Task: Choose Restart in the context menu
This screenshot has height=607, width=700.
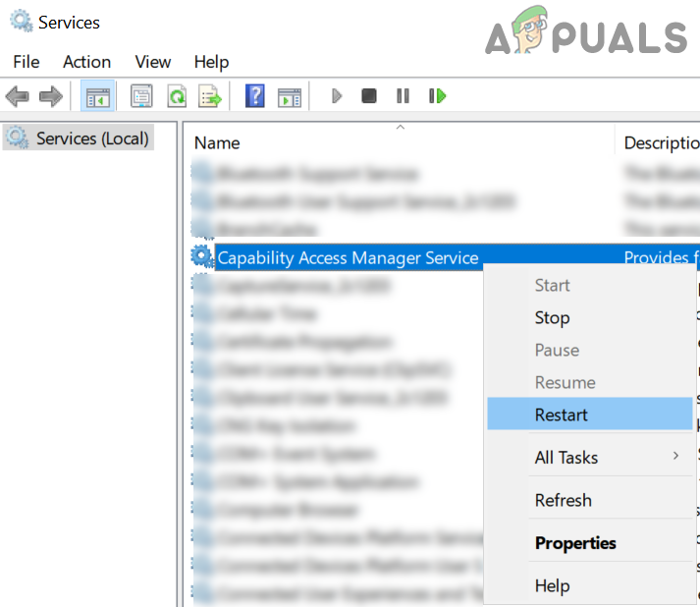Action: [589, 414]
